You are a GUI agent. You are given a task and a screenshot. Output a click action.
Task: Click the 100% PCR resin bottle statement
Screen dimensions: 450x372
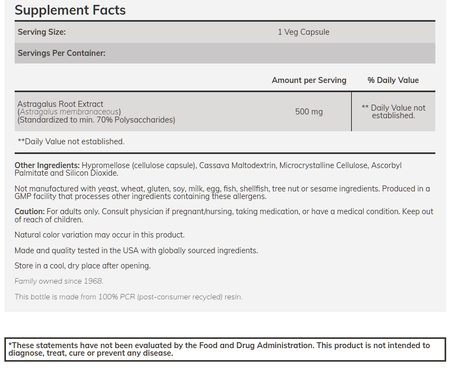coord(128,297)
